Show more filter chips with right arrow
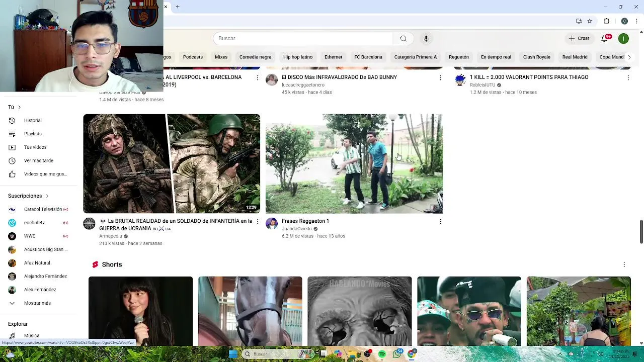Image resolution: width=644 pixels, height=362 pixels. coord(629,57)
